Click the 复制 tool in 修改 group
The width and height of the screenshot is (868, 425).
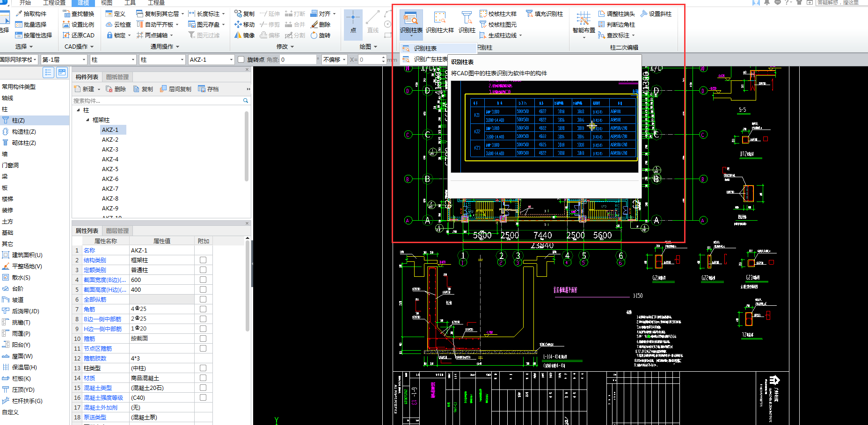coord(244,14)
